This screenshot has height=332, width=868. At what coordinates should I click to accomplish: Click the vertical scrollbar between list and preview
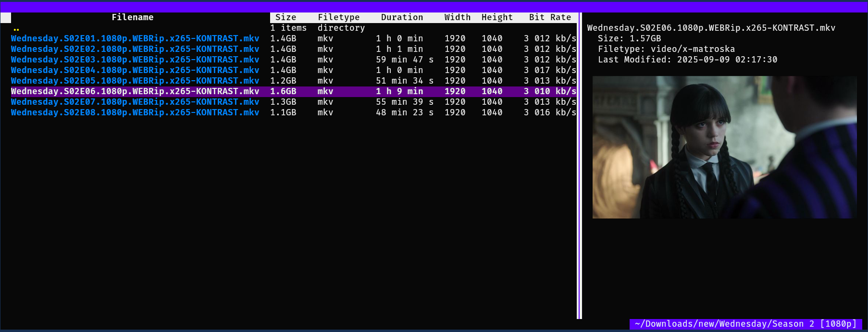579,166
